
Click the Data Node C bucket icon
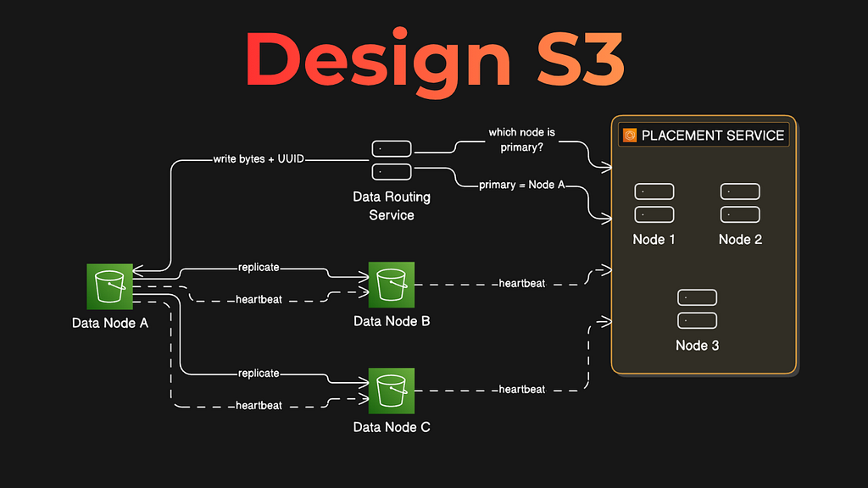click(x=392, y=391)
